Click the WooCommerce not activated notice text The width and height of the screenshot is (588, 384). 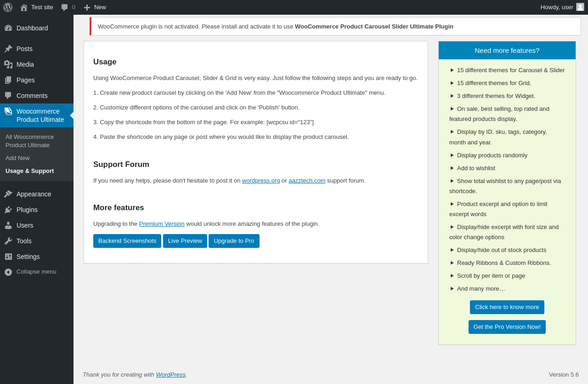[x=276, y=27]
